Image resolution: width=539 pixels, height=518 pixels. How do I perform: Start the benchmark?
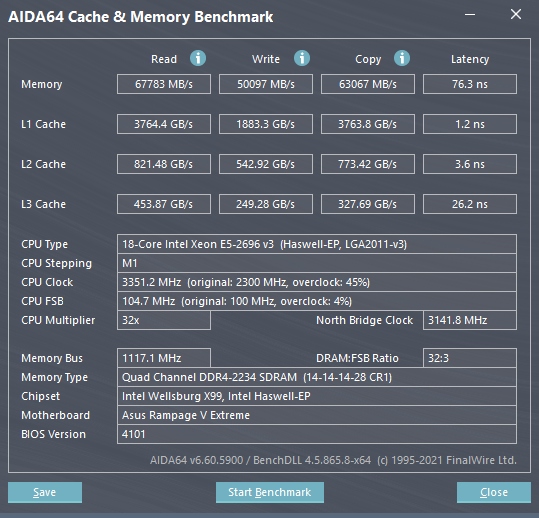(x=270, y=492)
